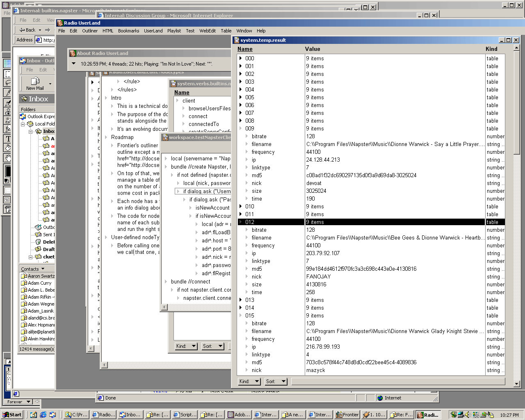The image size is (525, 420).
Task: Click the Windows Start button
Action: tap(12, 415)
